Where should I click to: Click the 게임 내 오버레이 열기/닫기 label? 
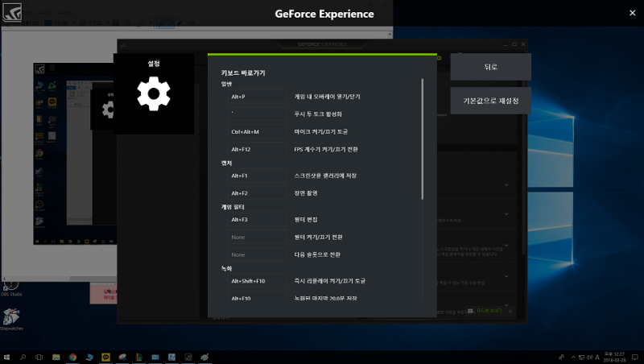pos(327,97)
